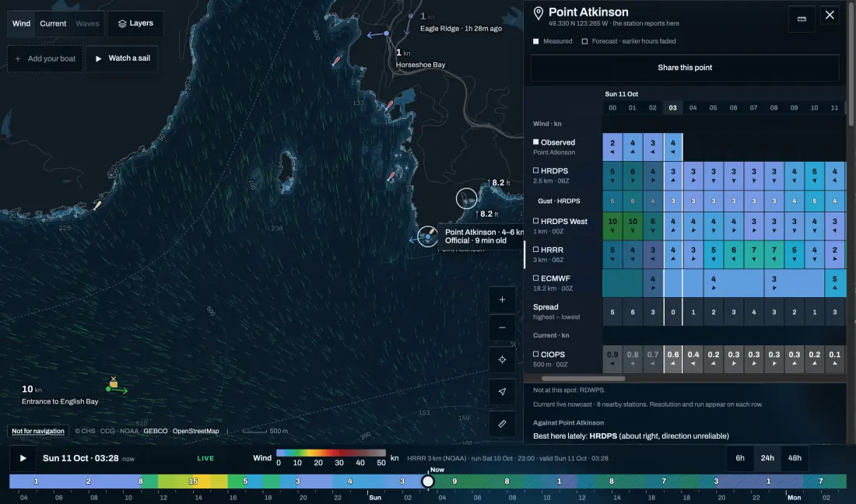Click the wind speed color scale

pyautogui.click(x=331, y=453)
